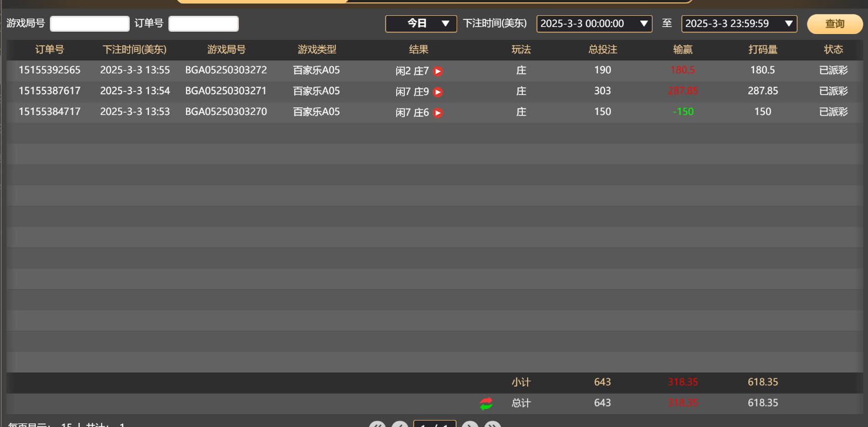The height and width of the screenshot is (427, 868).
Task: Select the order row 15155392565
Action: click(49, 70)
